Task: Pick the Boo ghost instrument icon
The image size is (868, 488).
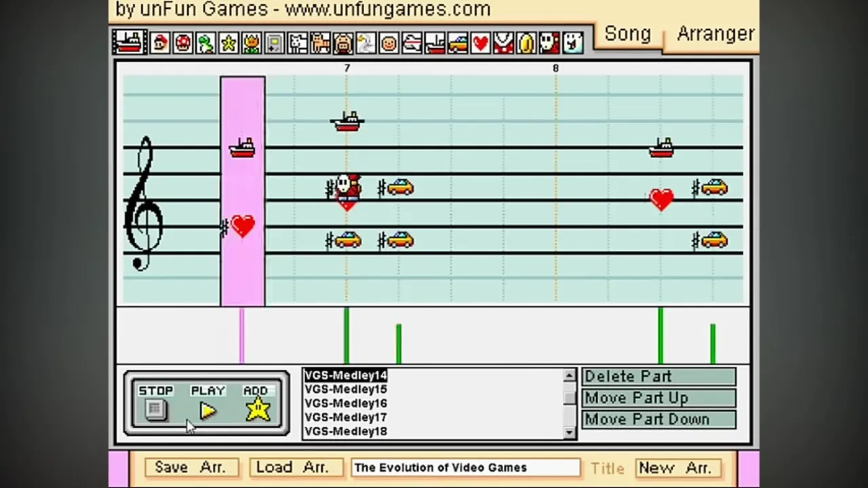Action: 573,43
